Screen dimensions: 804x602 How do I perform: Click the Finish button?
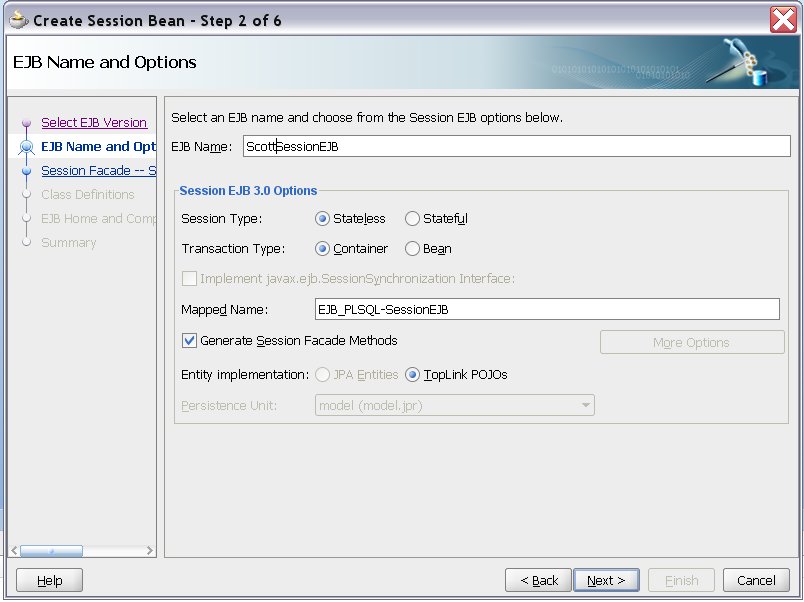[x=681, y=580]
